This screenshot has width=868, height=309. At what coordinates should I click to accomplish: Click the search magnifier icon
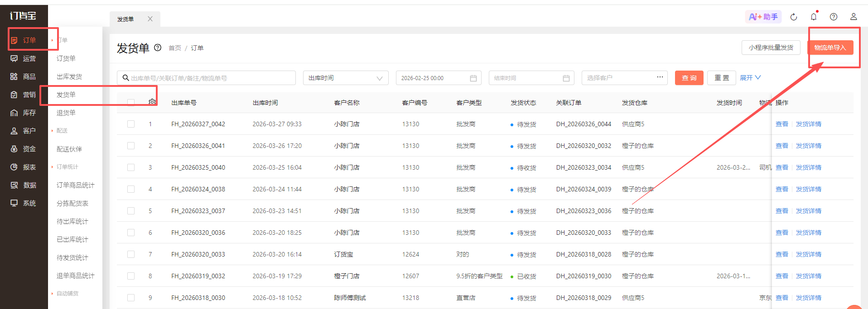[125, 78]
